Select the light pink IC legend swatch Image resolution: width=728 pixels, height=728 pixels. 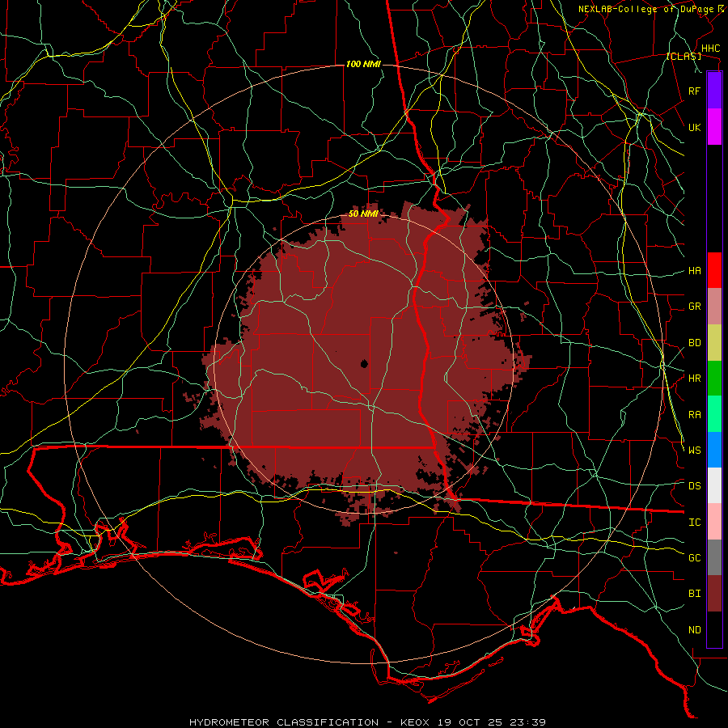click(x=714, y=522)
